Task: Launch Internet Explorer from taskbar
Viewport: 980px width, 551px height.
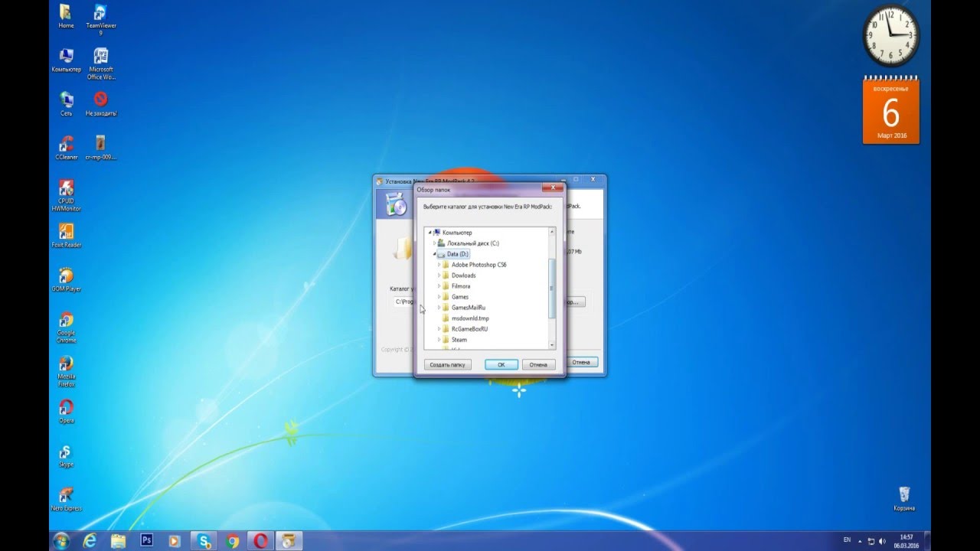Action: coord(90,541)
